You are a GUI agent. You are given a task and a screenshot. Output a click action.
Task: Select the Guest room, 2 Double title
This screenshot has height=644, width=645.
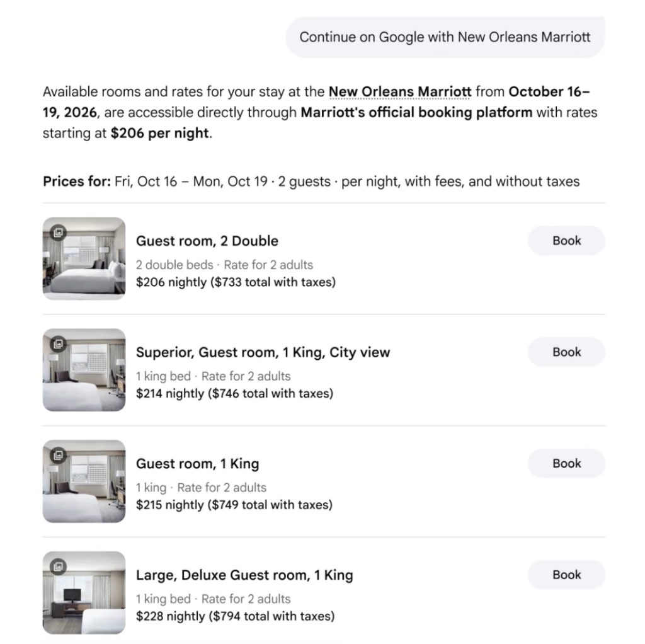coord(207,241)
